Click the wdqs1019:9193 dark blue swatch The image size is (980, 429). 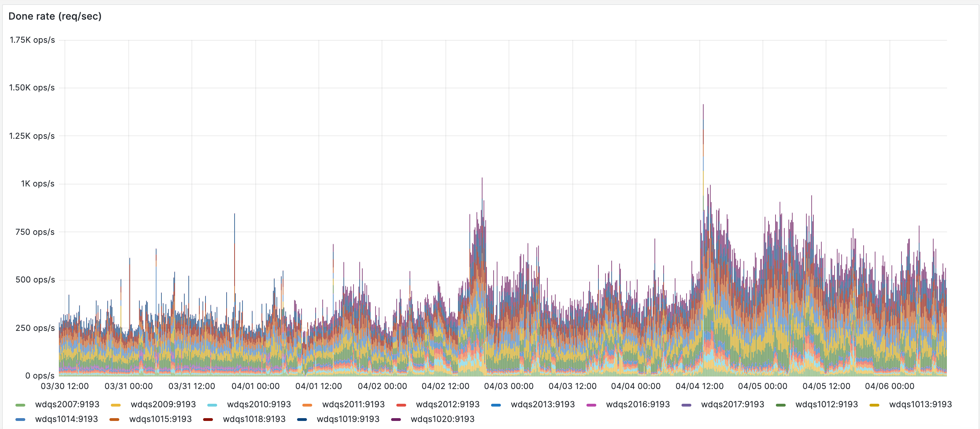[302, 420]
